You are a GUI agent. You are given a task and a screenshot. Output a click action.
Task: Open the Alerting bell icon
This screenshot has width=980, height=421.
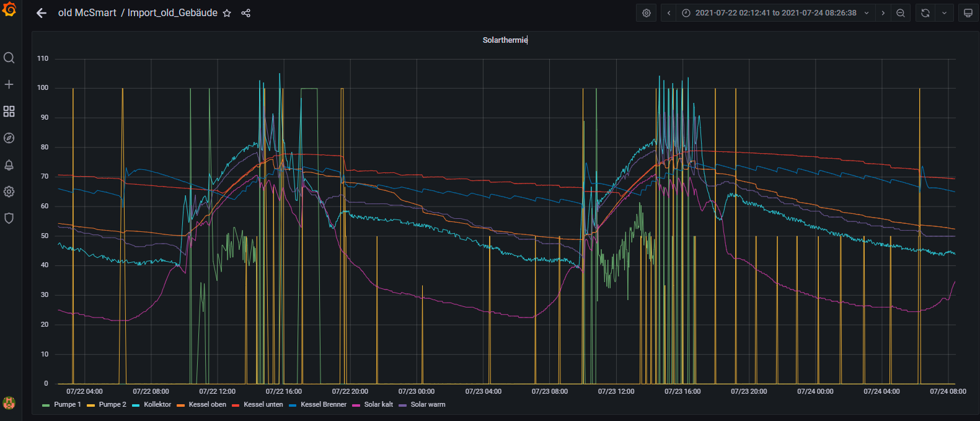click(9, 165)
